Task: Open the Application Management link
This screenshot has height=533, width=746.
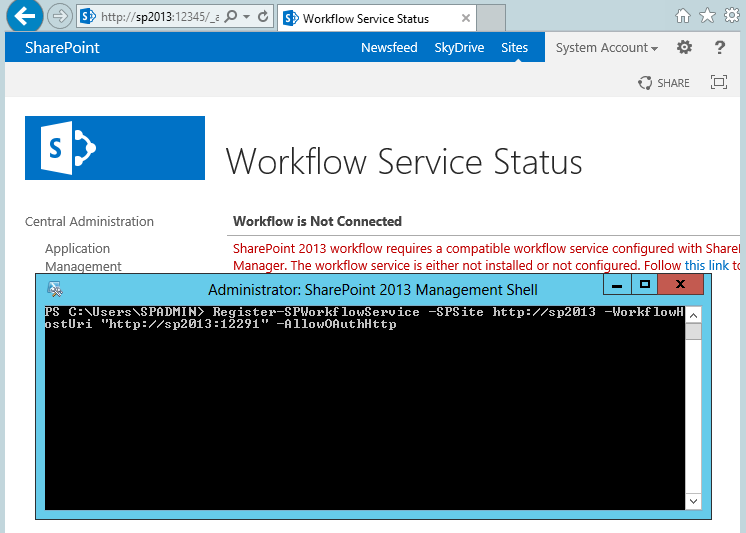Action: [83, 257]
